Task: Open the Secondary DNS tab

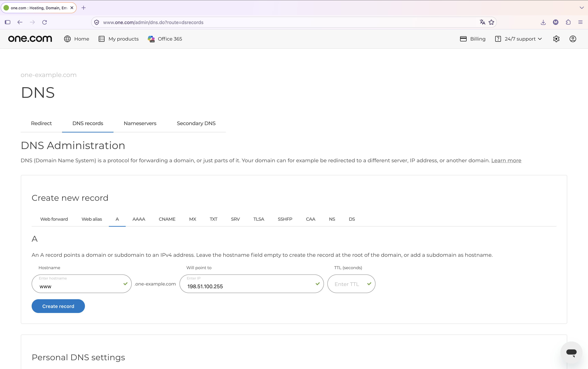Action: 196,123
